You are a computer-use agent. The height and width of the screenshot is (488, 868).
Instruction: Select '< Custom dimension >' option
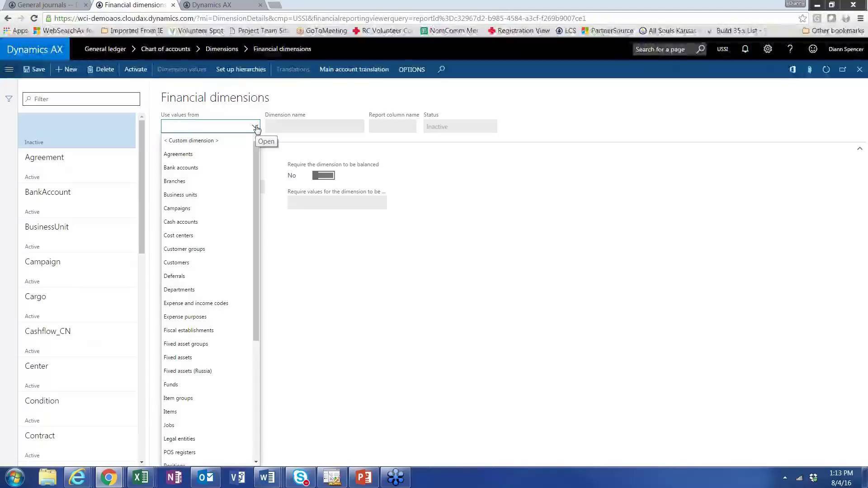tap(191, 140)
